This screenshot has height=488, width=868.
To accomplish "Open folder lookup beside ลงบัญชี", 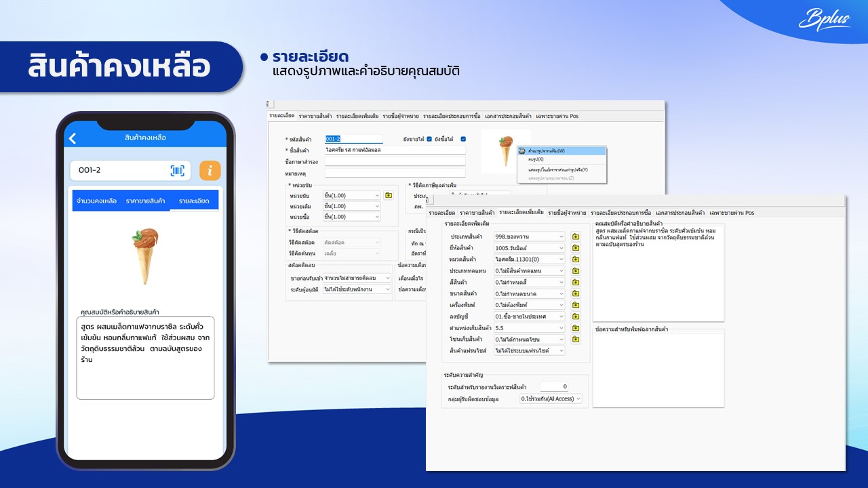I will pyautogui.click(x=576, y=317).
